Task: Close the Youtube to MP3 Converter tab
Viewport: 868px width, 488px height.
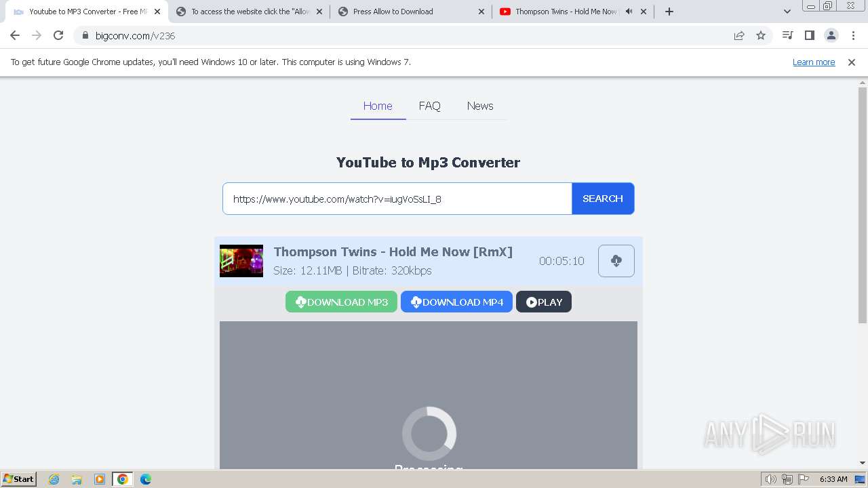Action: (157, 12)
